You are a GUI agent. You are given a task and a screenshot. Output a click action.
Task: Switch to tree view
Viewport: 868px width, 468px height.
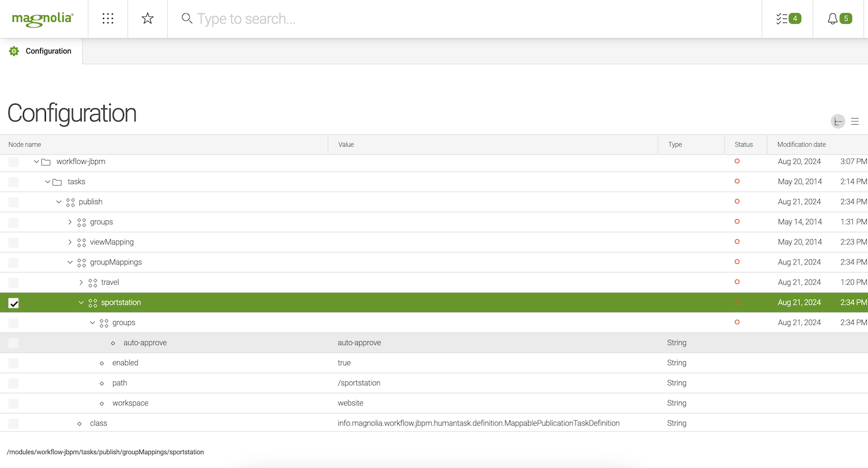pyautogui.click(x=838, y=121)
